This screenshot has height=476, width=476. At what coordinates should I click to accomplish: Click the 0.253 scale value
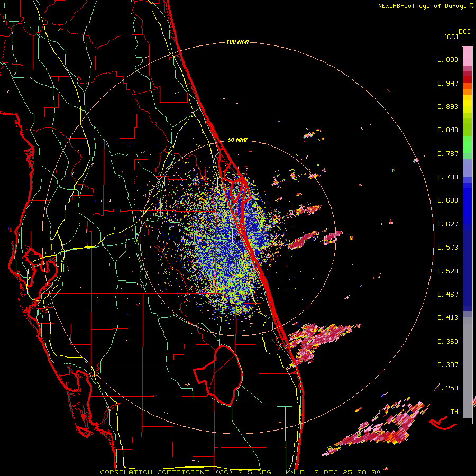tap(448, 388)
